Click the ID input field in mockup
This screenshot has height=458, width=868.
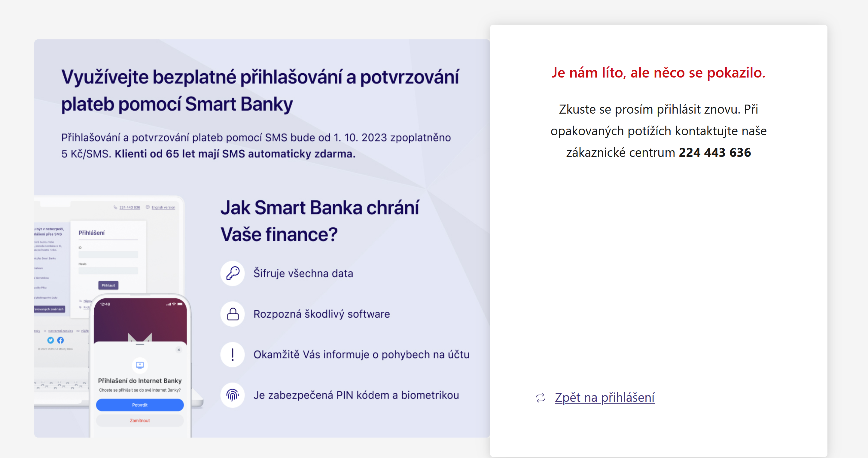pyautogui.click(x=108, y=255)
